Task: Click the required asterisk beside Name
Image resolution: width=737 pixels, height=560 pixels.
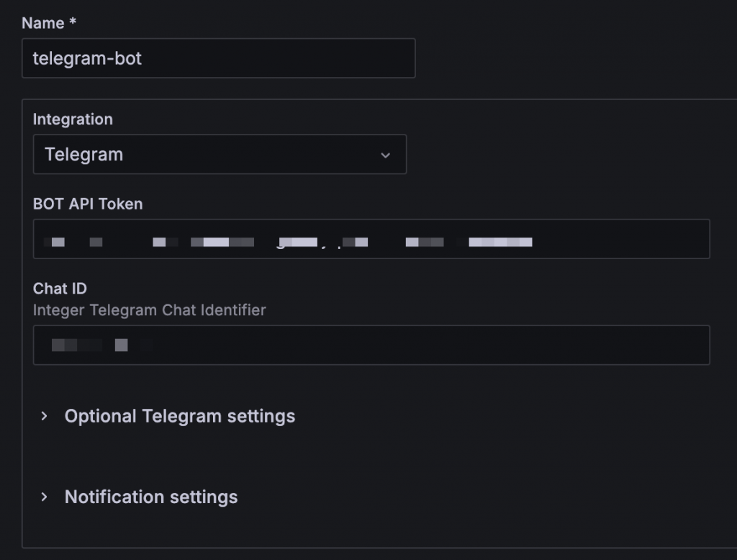Action: coord(73,23)
